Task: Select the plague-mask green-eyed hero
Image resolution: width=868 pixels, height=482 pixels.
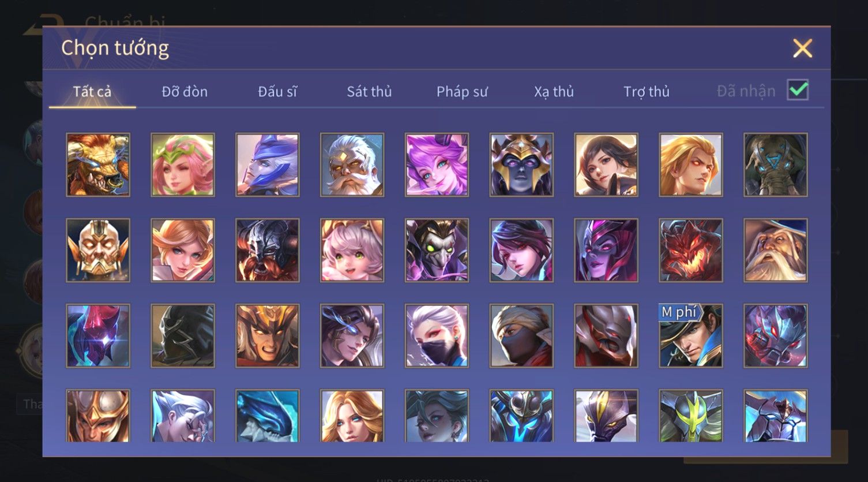Action: pyautogui.click(x=437, y=251)
